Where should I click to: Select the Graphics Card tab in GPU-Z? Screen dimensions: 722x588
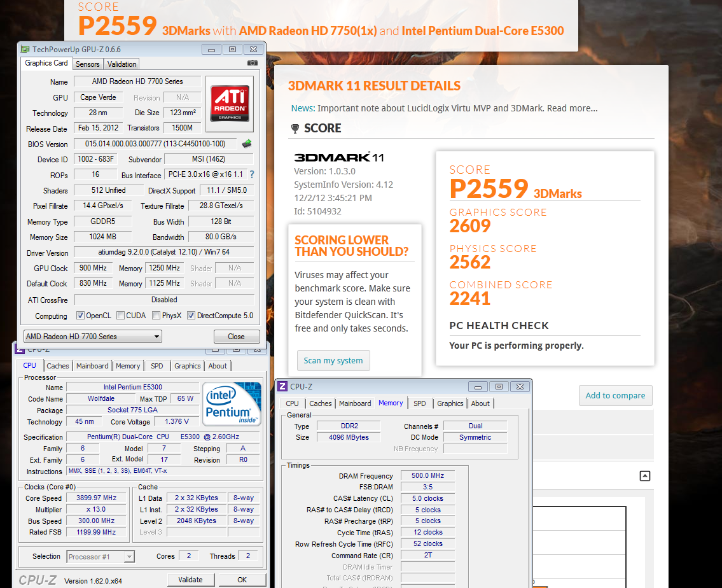46,63
